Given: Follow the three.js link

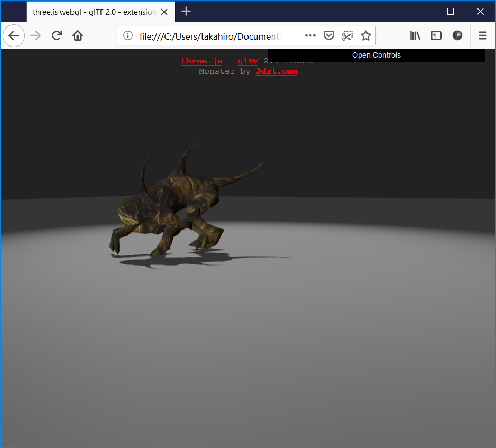Looking at the screenshot, I should pyautogui.click(x=201, y=61).
